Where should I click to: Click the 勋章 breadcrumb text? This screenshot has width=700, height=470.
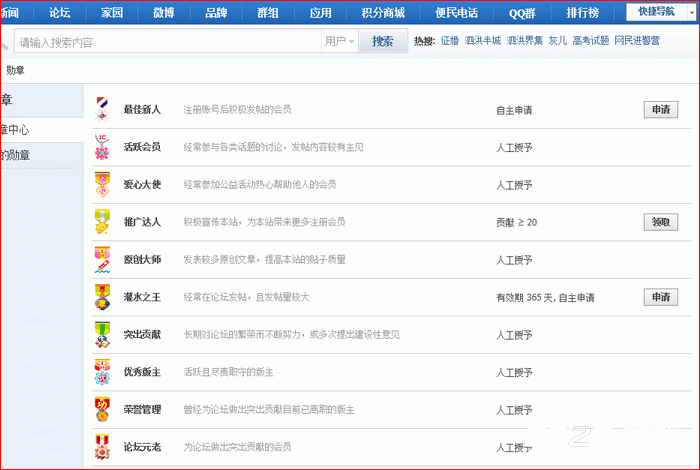[x=16, y=70]
